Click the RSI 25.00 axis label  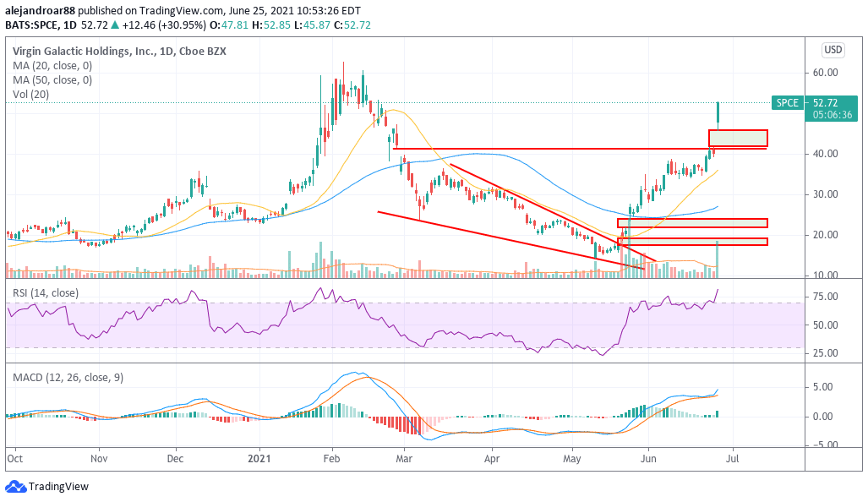point(825,353)
